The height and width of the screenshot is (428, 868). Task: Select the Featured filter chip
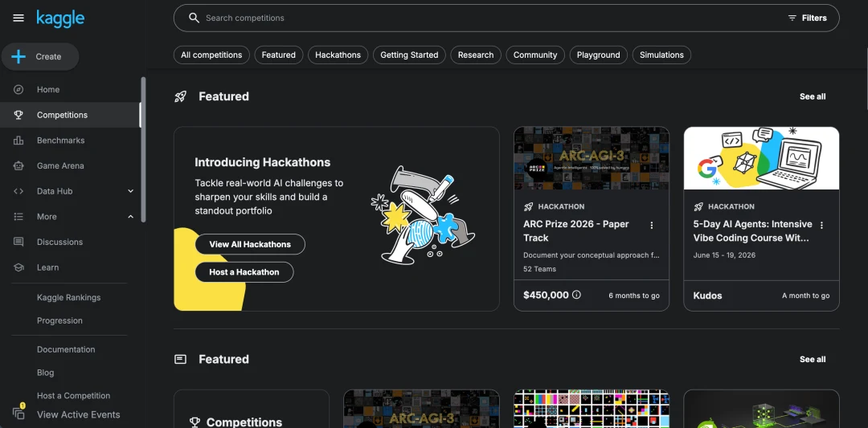tap(278, 55)
